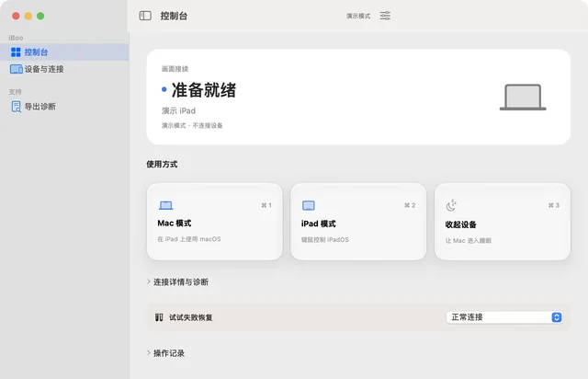The width and height of the screenshot is (588, 379).
Task: Choose the Mac 模式 card
Action: coord(214,222)
